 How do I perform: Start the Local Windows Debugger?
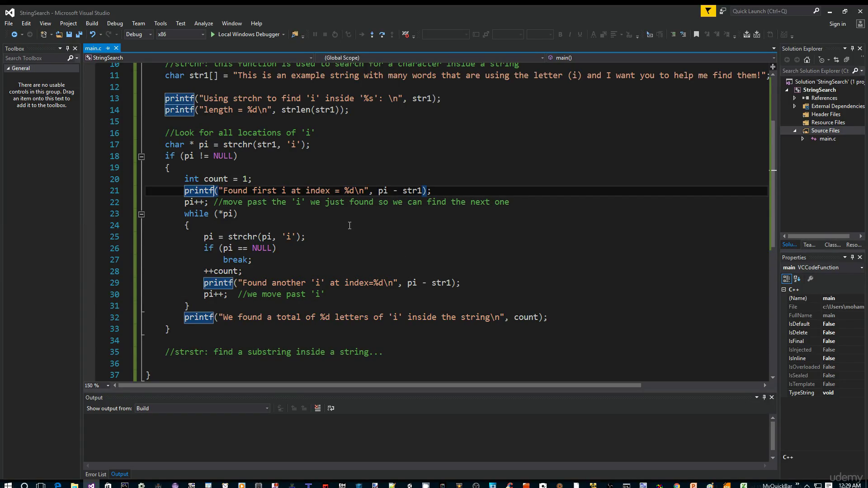pyautogui.click(x=247, y=34)
